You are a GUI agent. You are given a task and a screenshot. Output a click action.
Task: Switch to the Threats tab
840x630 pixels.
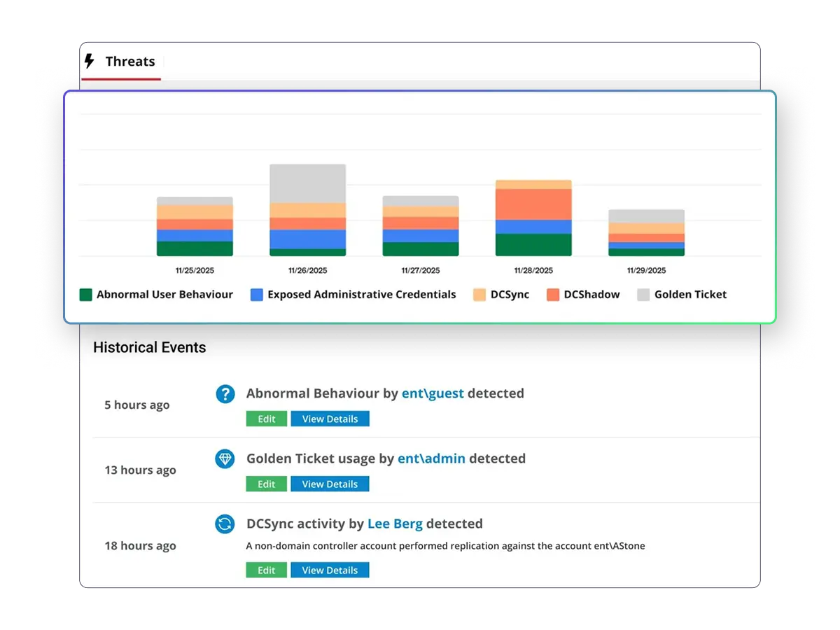(x=130, y=62)
